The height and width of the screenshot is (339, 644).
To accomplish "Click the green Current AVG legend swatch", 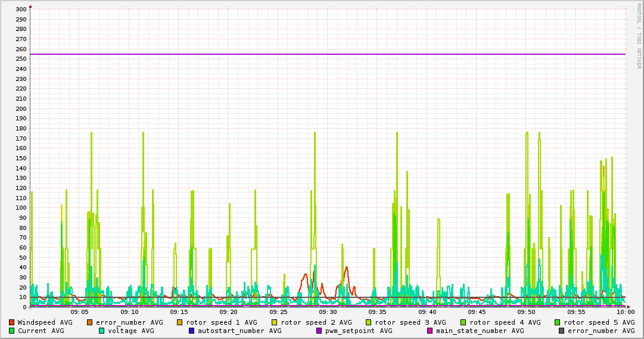I will (12, 331).
